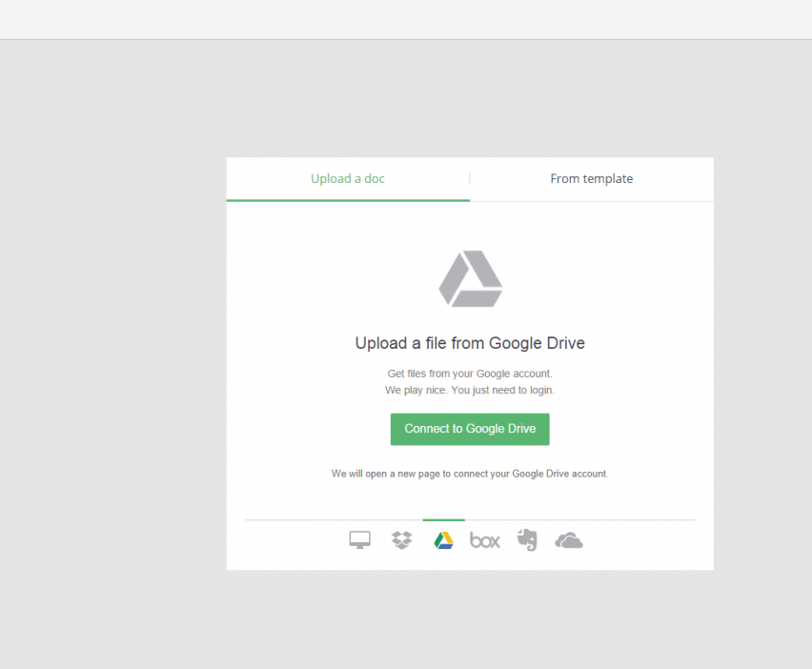Click the green underline below Upload a doc
This screenshot has height=669, width=812.
(348, 200)
